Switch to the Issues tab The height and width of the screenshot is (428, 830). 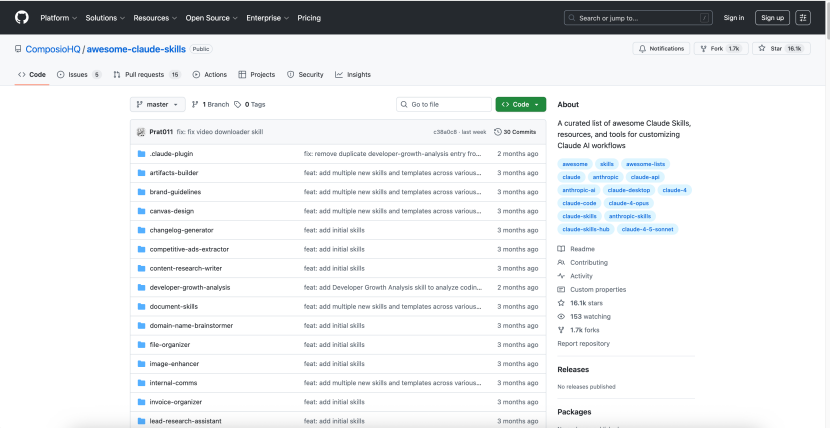[x=78, y=74]
